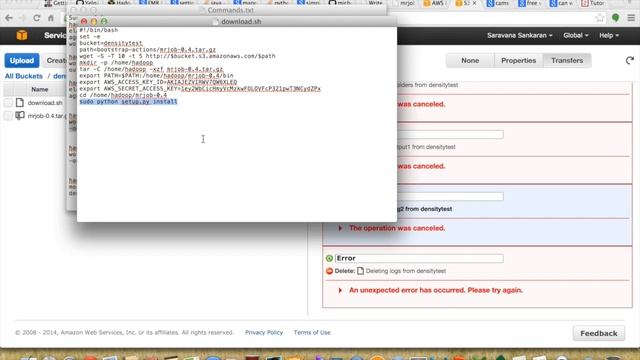Click the highlighted 'sudo python setup.py install' line

128,102
